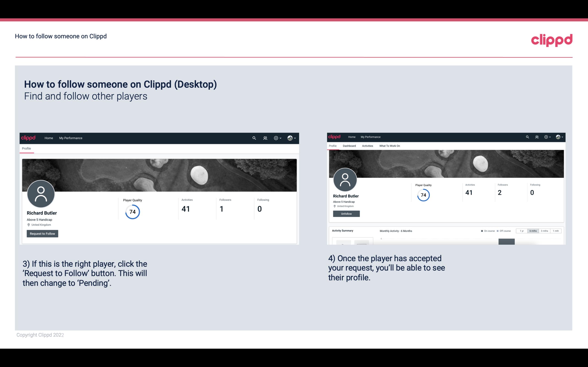
Task: Click the search icon in the navbar
Action: tap(253, 138)
